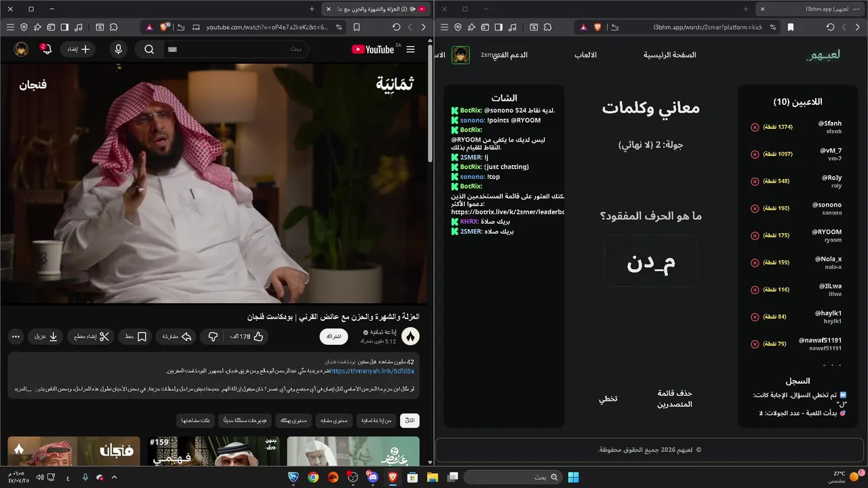Open الصفحة الرئيسية nav item
The width and height of the screenshot is (868, 488).
(669, 55)
